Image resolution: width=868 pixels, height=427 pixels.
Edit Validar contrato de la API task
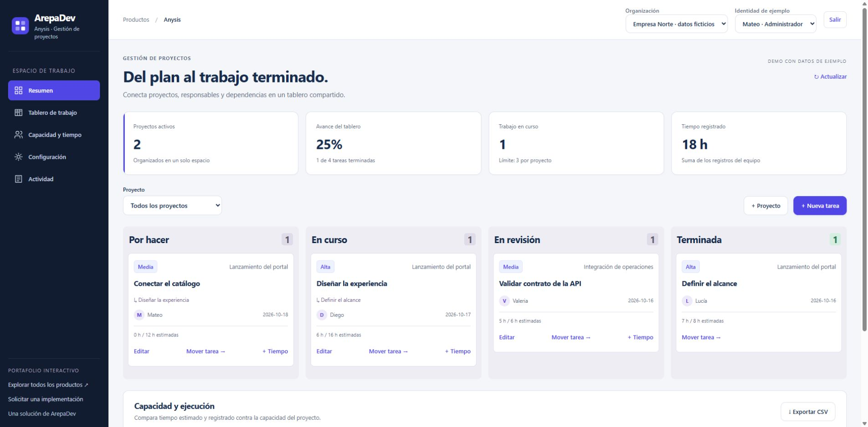[507, 337]
